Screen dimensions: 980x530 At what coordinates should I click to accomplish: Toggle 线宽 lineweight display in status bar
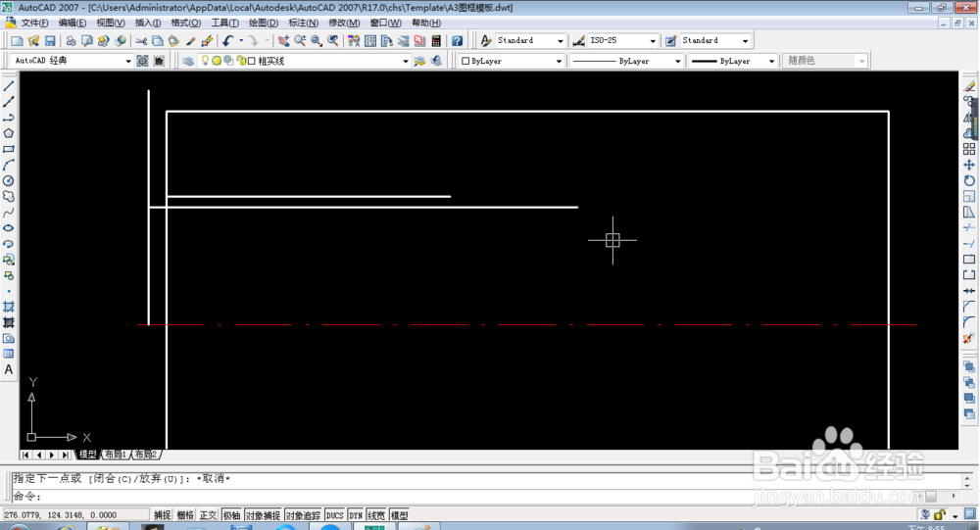tap(376, 515)
